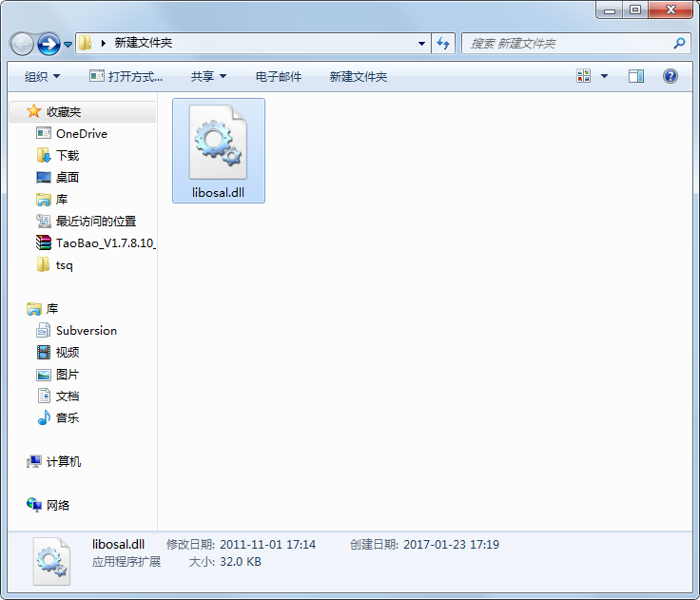Click the refresh button beside address bar
The image size is (700, 600).
(443, 44)
